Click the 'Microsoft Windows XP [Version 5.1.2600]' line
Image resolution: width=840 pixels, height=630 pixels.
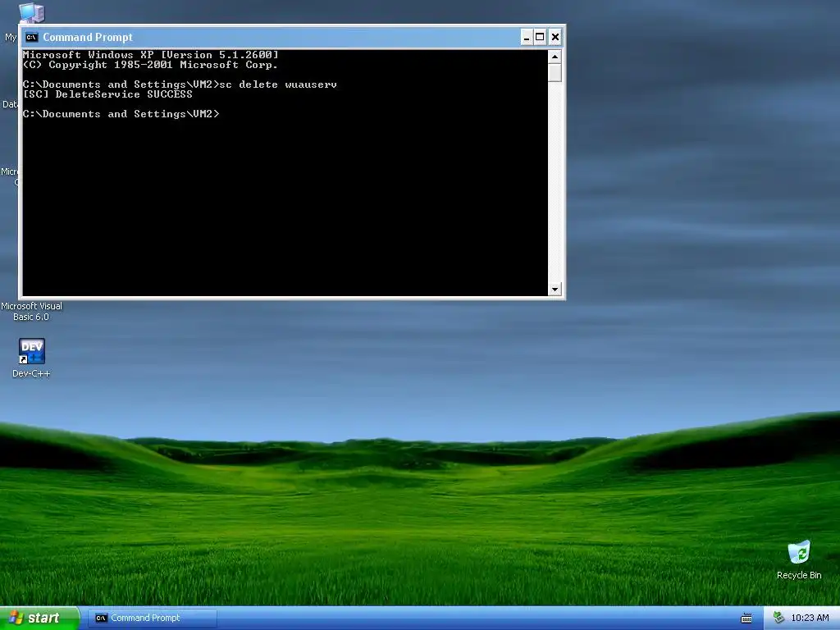(x=151, y=55)
